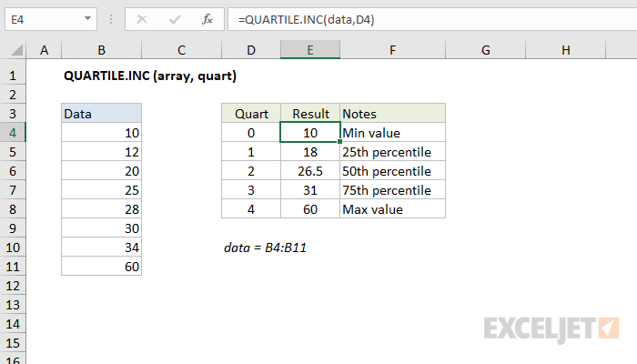Viewport: 637px width, 364px height.
Task: Select column G header
Action: click(x=485, y=50)
